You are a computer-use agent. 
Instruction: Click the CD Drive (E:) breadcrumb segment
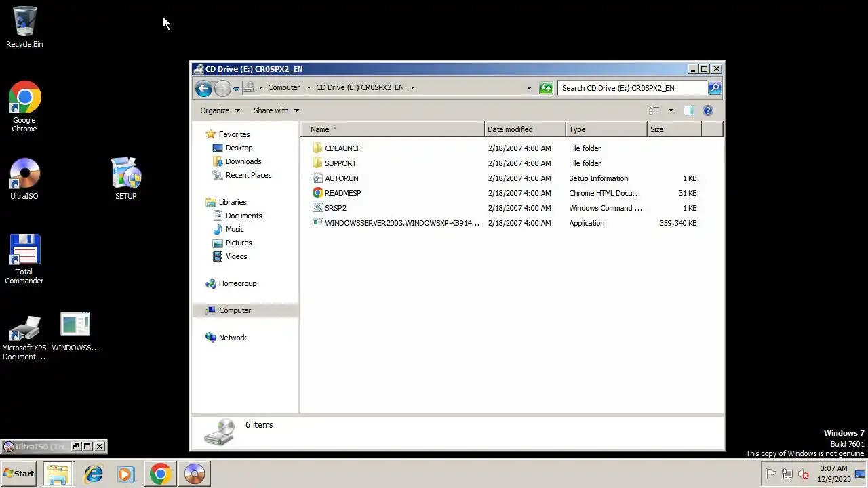tap(360, 87)
